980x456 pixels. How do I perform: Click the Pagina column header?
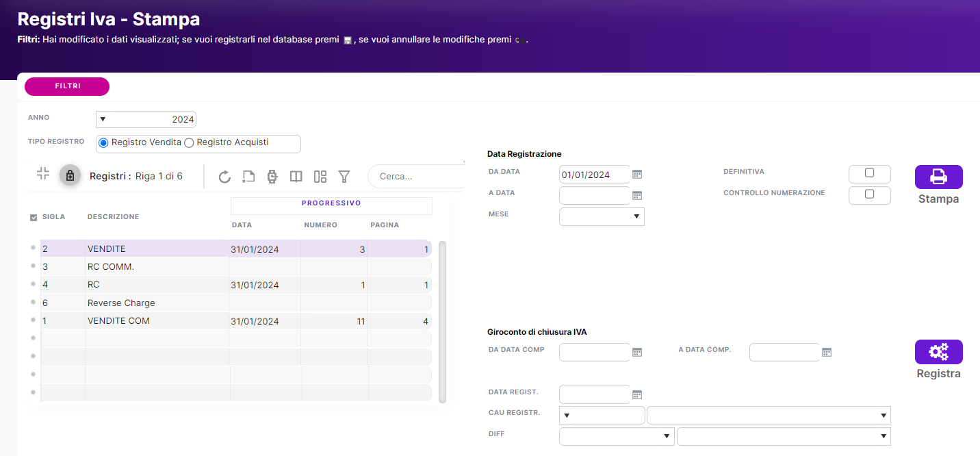(385, 225)
